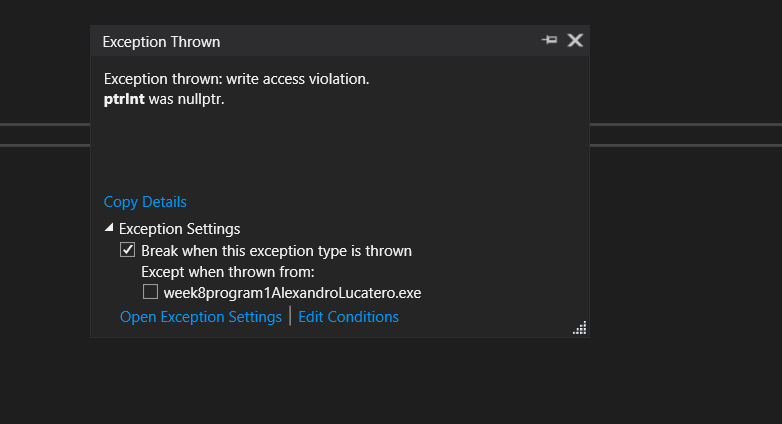Click the was nullptr text
Screen dimensions: 782x424
pos(187,99)
